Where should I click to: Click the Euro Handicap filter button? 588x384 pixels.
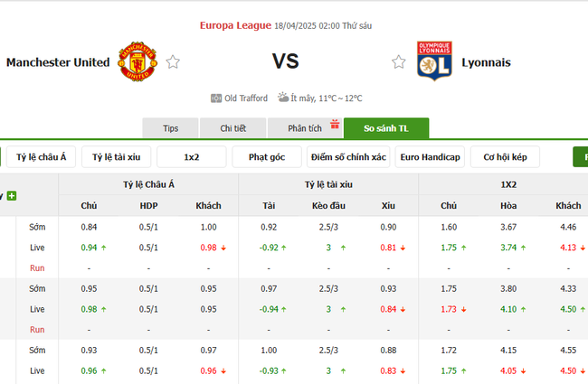coord(429,157)
